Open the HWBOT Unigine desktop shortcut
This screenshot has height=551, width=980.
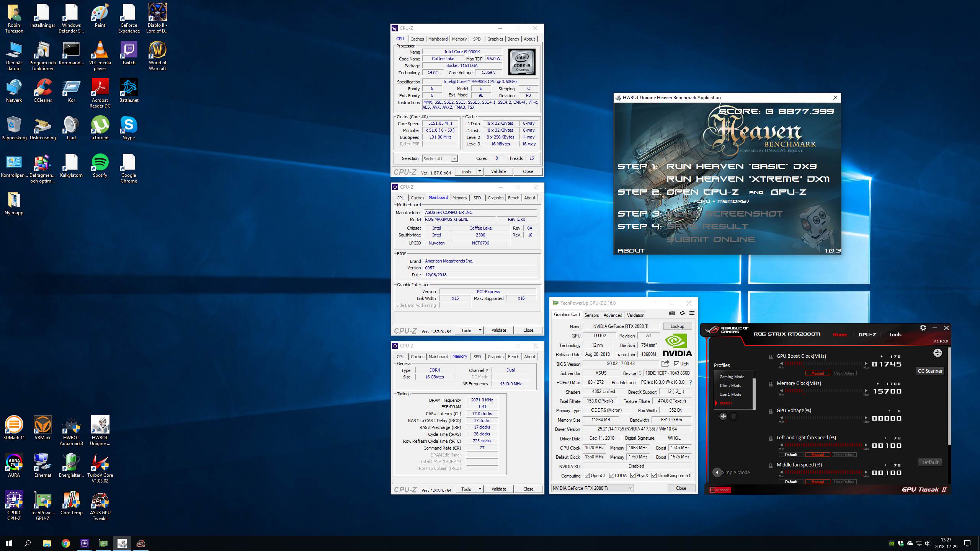tap(100, 431)
